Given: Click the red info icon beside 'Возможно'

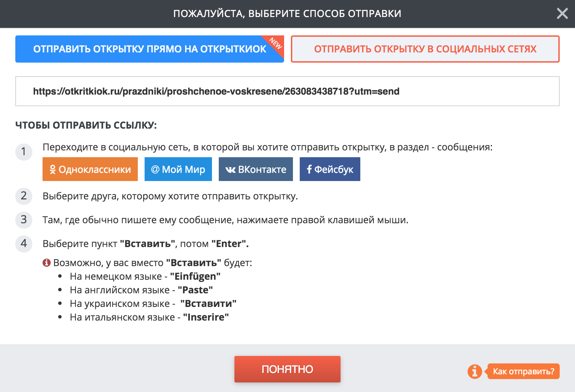Looking at the screenshot, I should coord(47,263).
